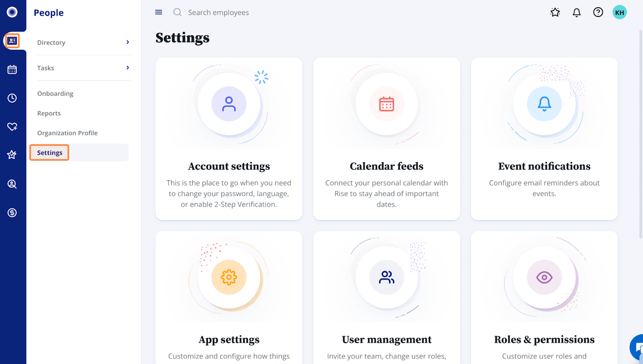643x364 pixels.
Task: Select the Onboarding menu item
Action: [x=55, y=93]
